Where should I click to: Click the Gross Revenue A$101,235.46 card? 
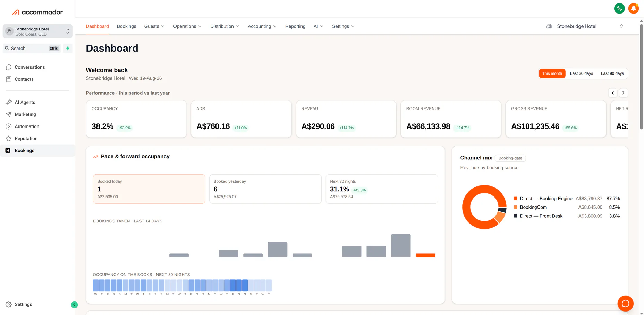pyautogui.click(x=556, y=119)
